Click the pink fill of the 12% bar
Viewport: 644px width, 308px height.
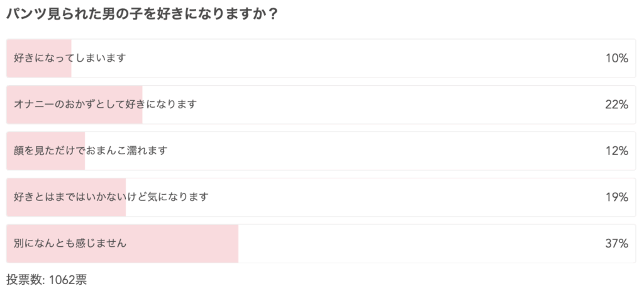(45, 151)
